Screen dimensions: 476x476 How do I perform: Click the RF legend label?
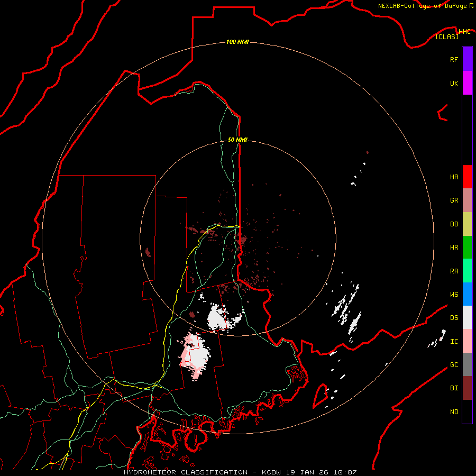pos(454,59)
